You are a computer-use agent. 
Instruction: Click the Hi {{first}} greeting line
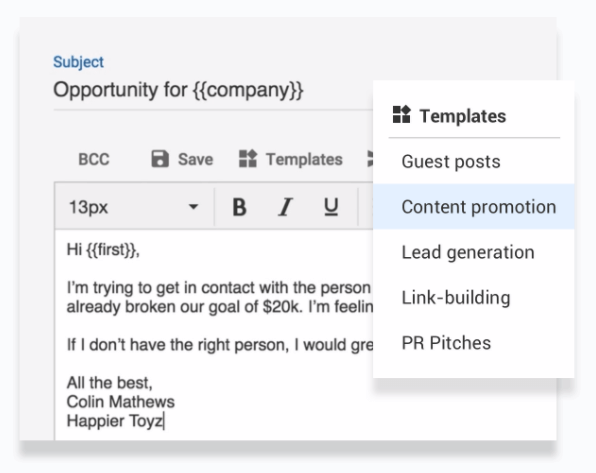[x=103, y=250]
